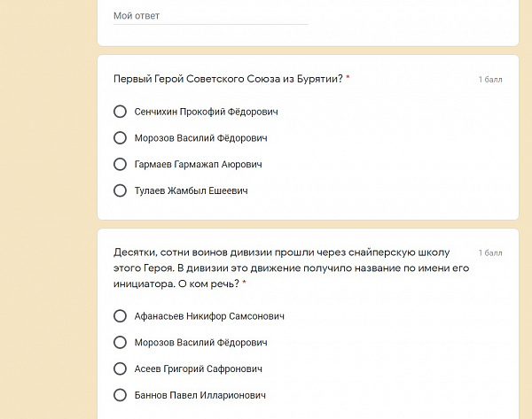Click '1 балл' label of the Бурятия question
Image resolution: width=532 pixels, height=419 pixels.
click(490, 80)
